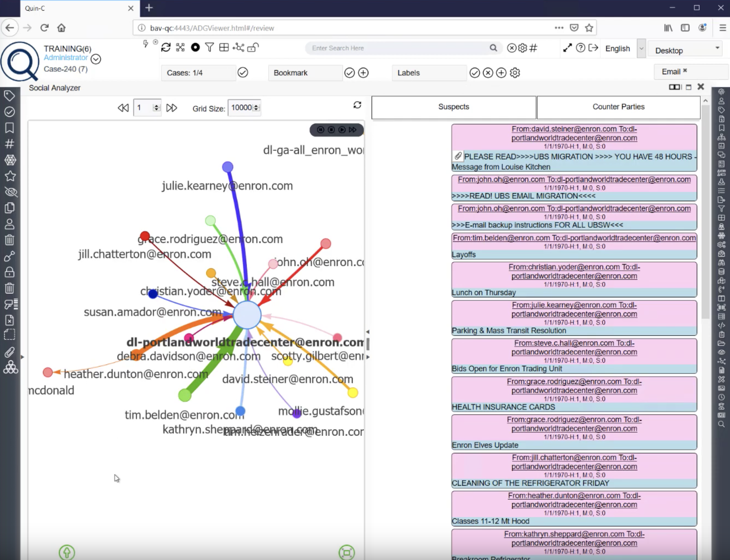Image resolution: width=730 pixels, height=560 pixels.
Task: Click the refresh icon next to Grid Size
Action: pos(357,105)
